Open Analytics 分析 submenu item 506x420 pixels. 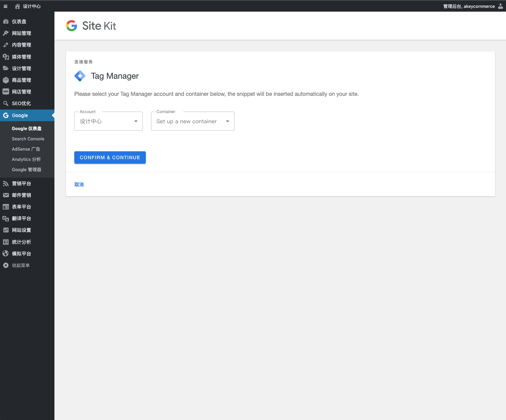click(26, 159)
